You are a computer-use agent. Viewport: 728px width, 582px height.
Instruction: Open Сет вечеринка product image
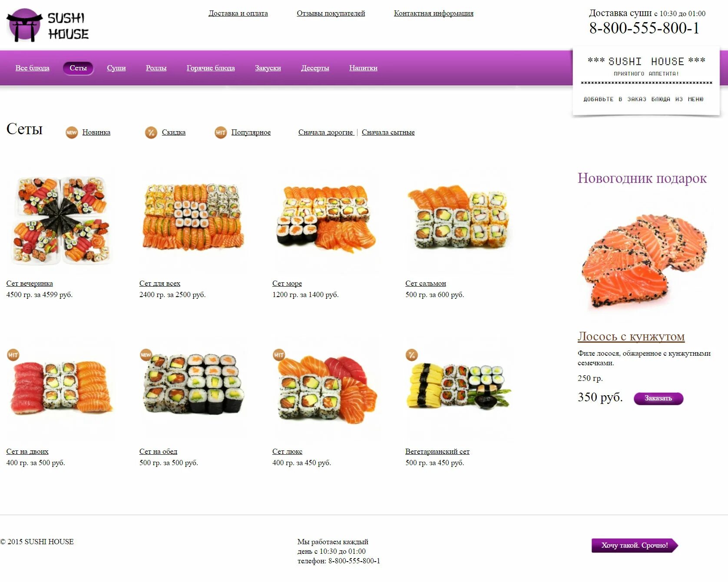(x=61, y=220)
